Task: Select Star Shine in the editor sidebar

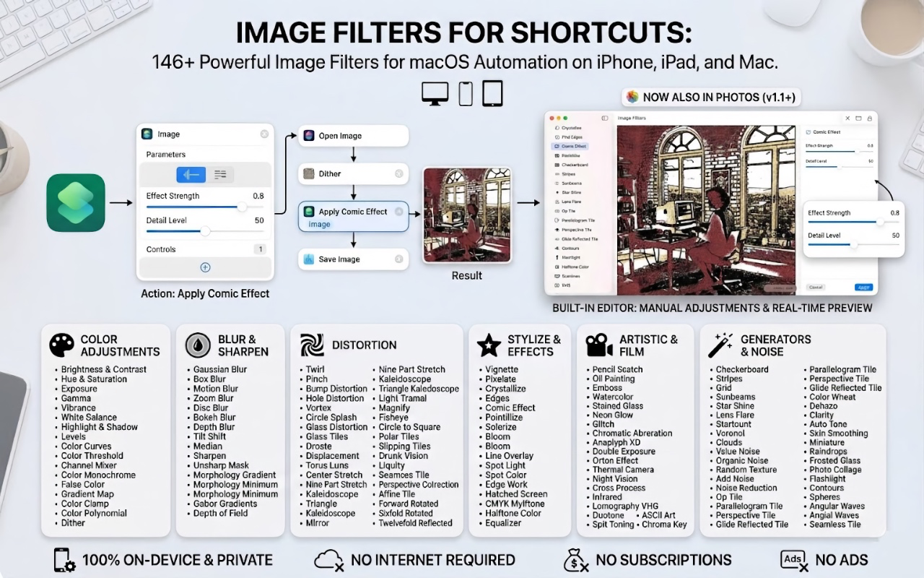Action: click(x=571, y=192)
